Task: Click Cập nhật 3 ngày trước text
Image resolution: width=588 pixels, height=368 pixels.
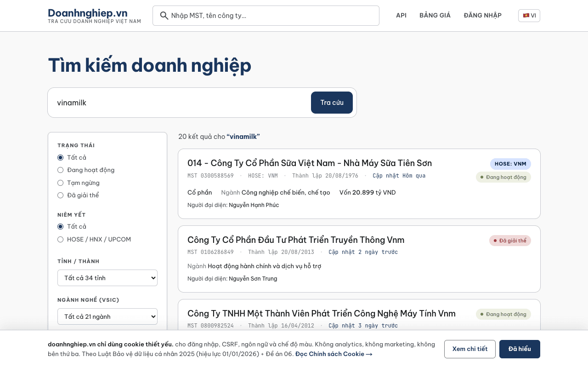Action: pos(363,326)
